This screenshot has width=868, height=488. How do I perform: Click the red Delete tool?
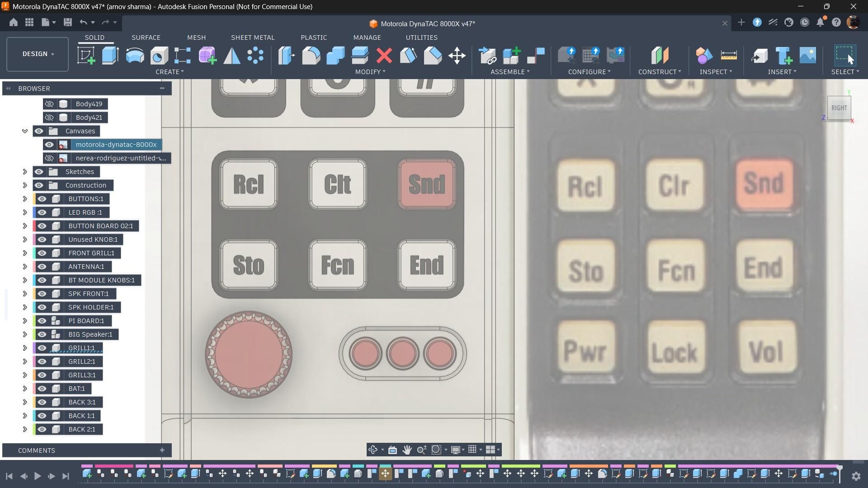coord(384,56)
